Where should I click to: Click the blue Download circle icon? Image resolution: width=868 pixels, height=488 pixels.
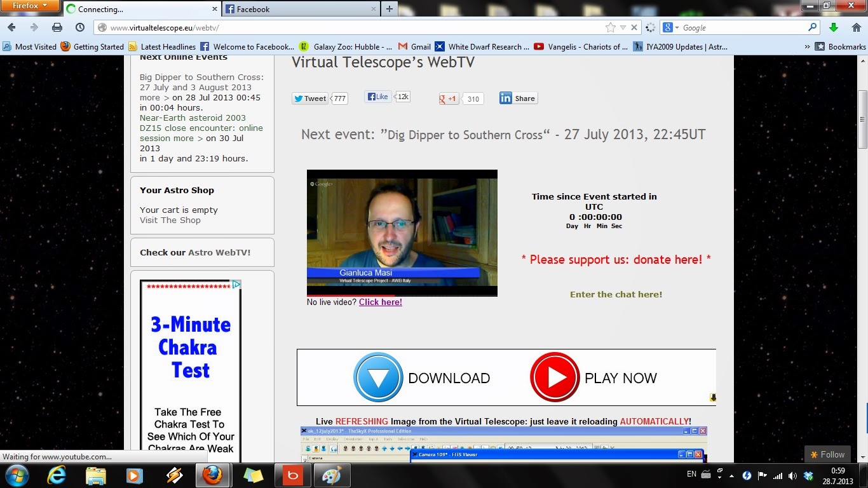(378, 377)
